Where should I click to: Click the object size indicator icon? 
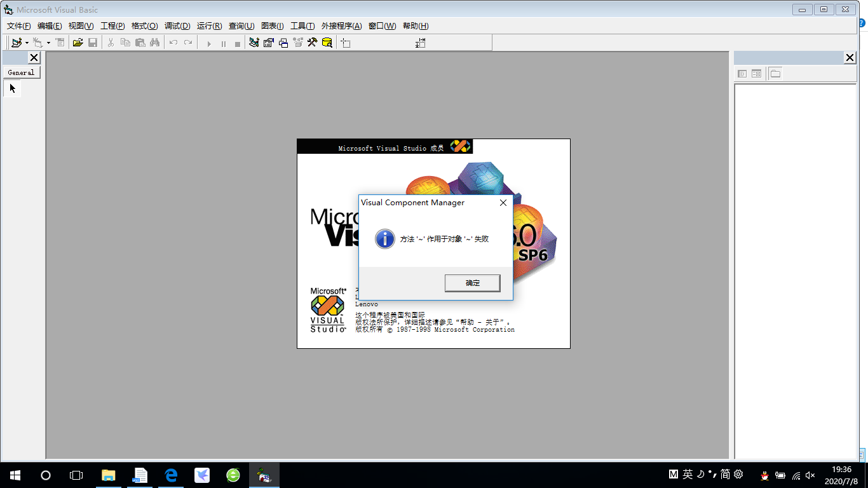(x=420, y=43)
